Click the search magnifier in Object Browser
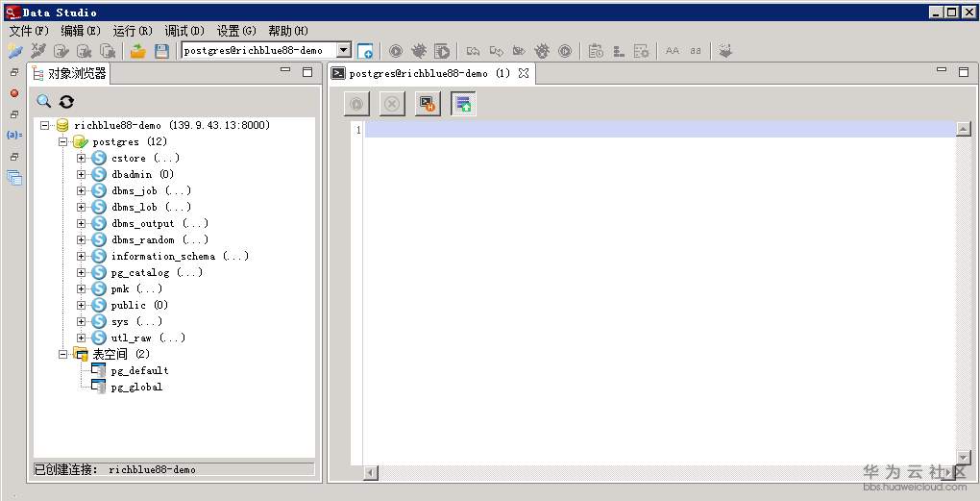The height and width of the screenshot is (501, 980). (44, 101)
